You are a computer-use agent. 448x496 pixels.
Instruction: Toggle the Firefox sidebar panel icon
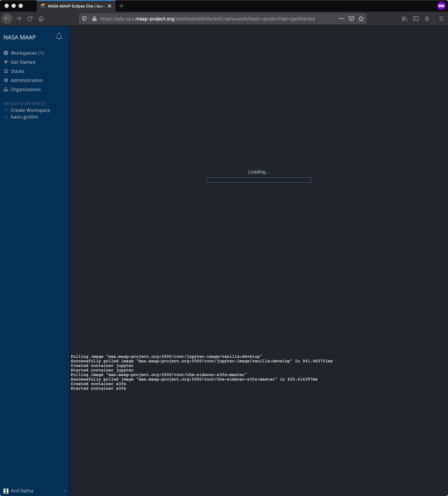click(415, 18)
